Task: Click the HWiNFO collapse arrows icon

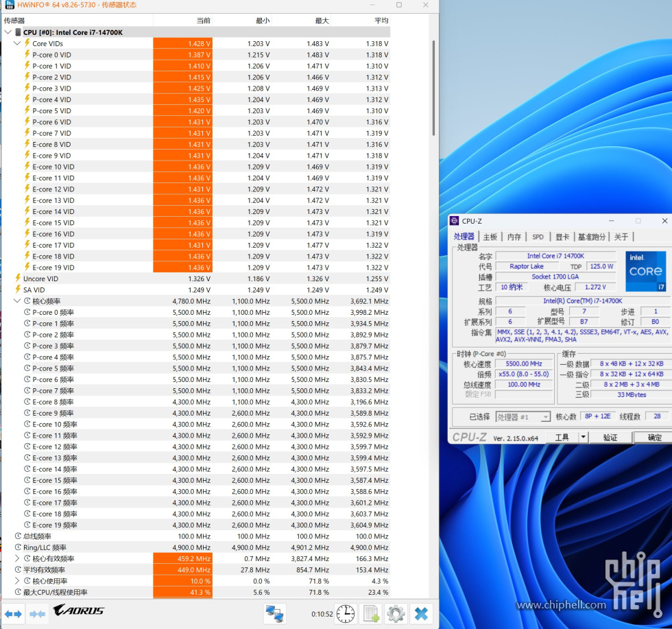Action: [37, 614]
